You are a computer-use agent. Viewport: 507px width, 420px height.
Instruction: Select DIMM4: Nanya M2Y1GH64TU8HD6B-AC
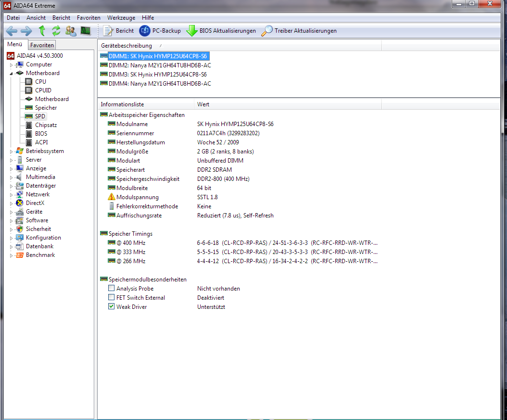155,84
